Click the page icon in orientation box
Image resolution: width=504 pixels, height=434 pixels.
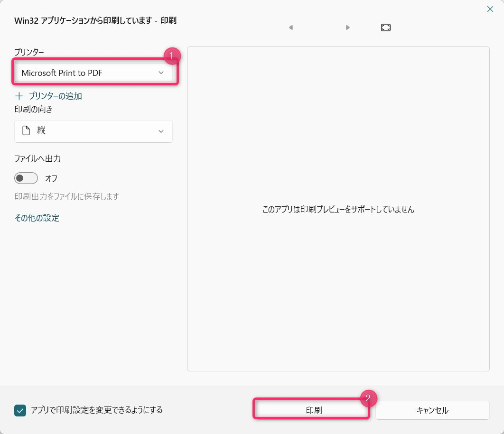click(x=27, y=131)
